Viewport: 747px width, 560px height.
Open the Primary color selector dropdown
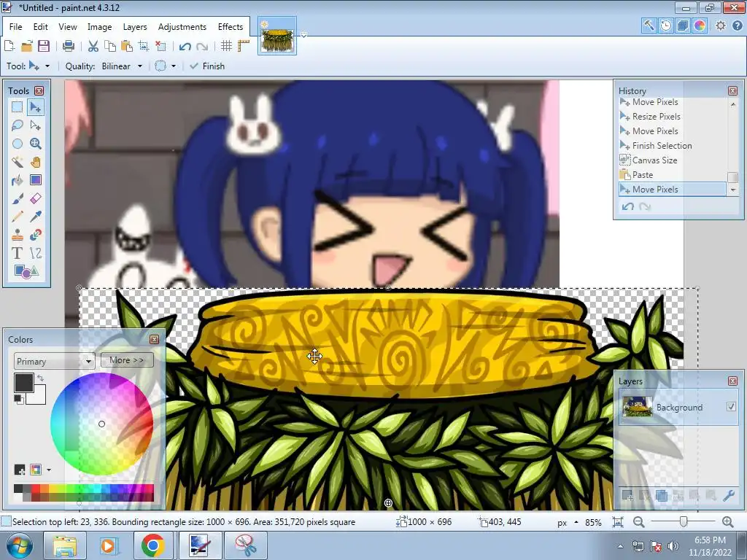pyautogui.click(x=54, y=361)
